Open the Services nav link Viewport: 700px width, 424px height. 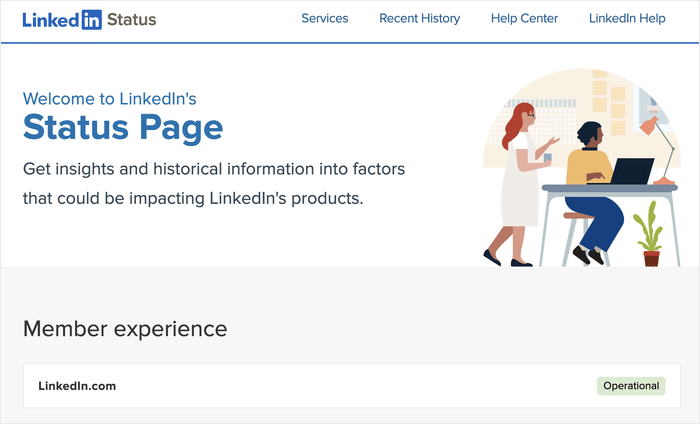pyautogui.click(x=325, y=18)
